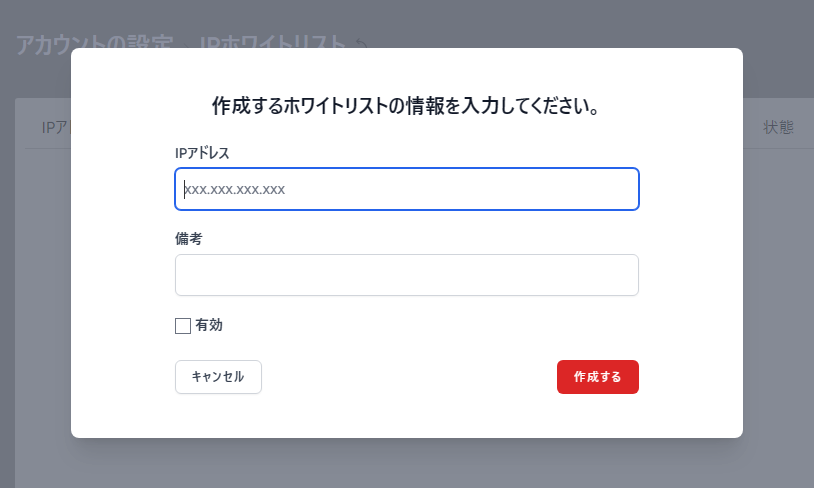
Task: Click the dialog heading 作成するホワイトリストの情報を入力してください
Action: [x=406, y=106]
